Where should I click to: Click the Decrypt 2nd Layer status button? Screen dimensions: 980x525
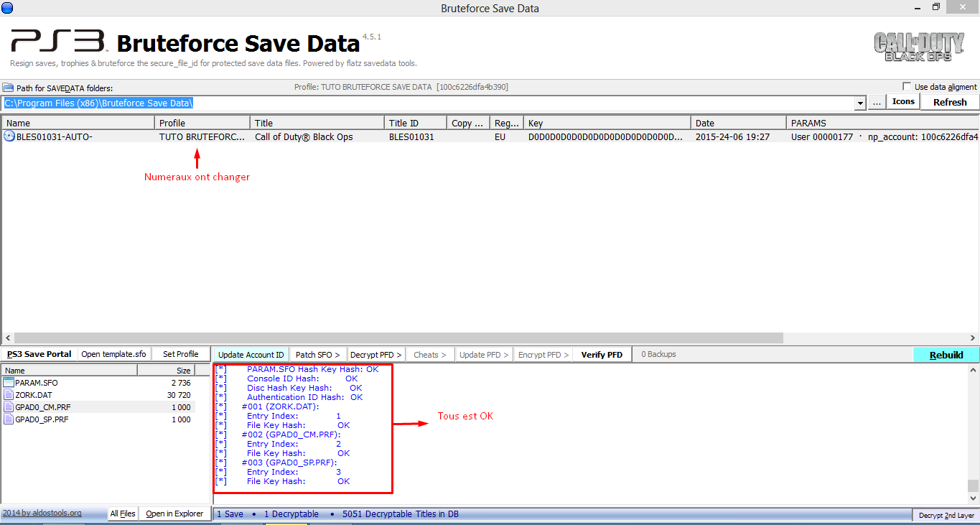pos(946,515)
